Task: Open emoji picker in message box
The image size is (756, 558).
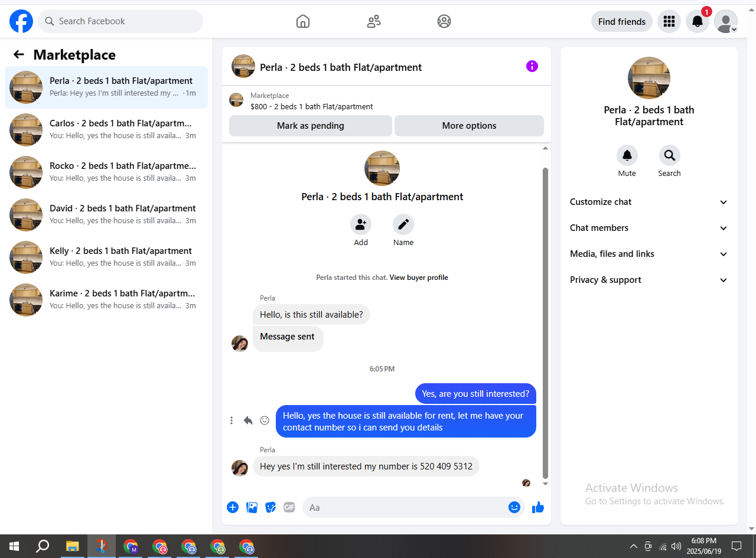Action: 514,507
